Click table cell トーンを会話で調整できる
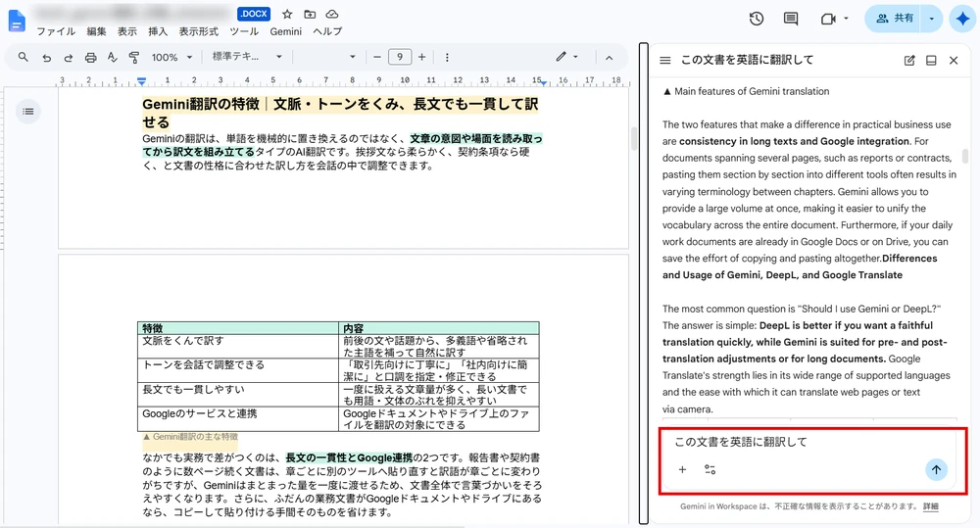This screenshot has height=528, width=980. pyautogui.click(x=238, y=370)
